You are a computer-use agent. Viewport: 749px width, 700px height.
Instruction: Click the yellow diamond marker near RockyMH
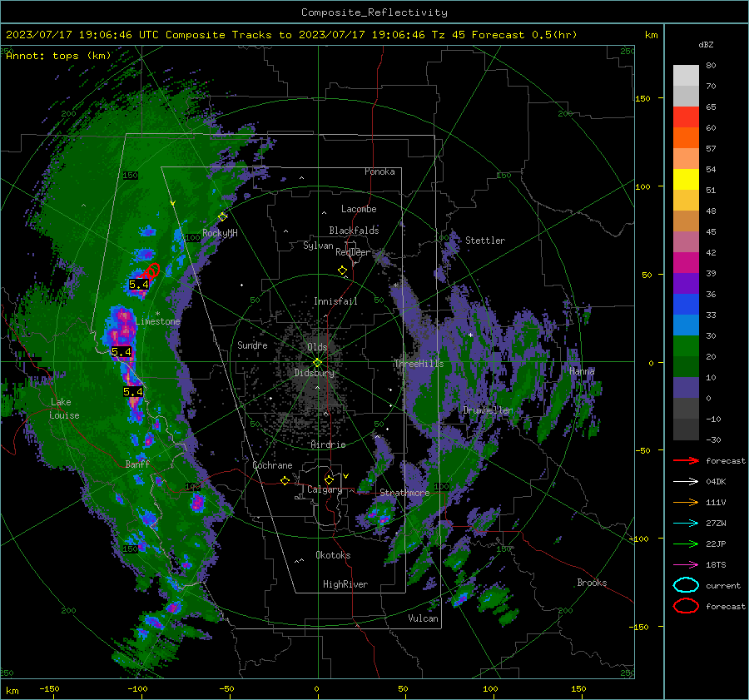222,217
